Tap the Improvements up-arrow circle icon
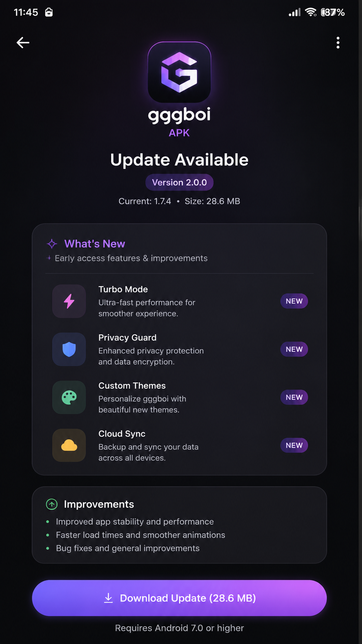 [x=52, y=504]
